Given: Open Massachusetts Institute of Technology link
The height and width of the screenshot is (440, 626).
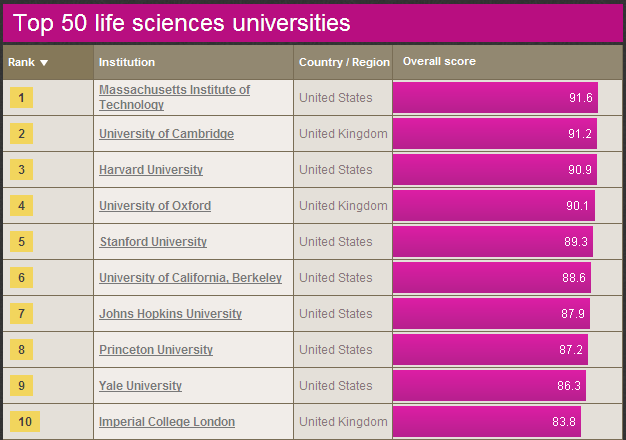Looking at the screenshot, I should (x=174, y=97).
